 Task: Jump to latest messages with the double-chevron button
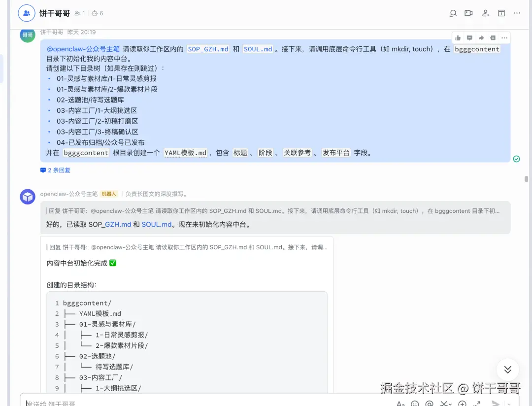[x=507, y=370]
